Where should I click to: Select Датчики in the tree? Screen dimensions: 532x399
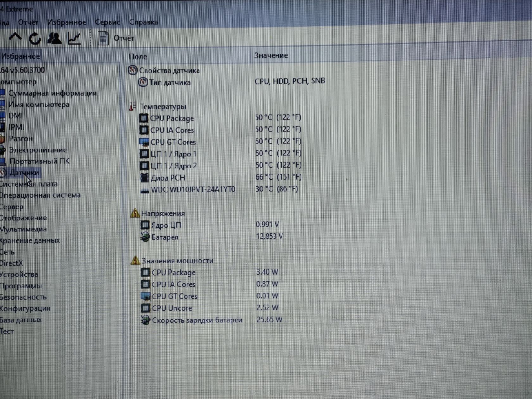[24, 173]
